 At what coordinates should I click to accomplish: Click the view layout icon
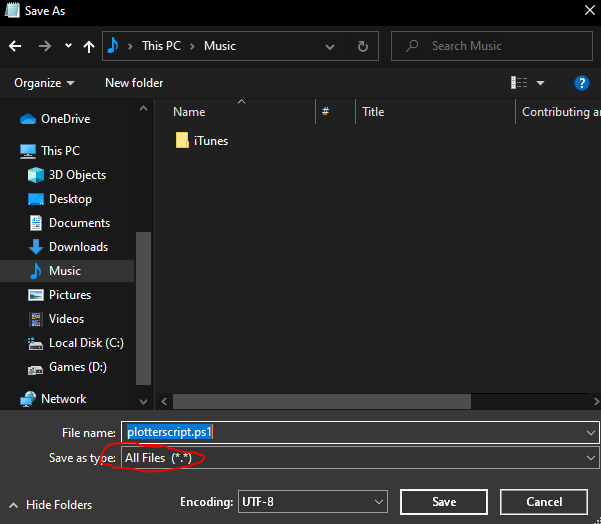tap(519, 83)
